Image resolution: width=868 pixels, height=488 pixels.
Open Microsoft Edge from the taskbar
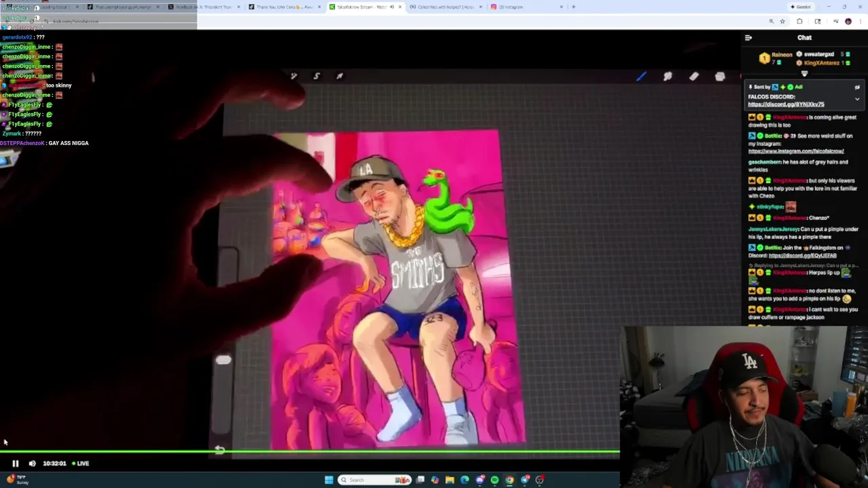click(465, 480)
